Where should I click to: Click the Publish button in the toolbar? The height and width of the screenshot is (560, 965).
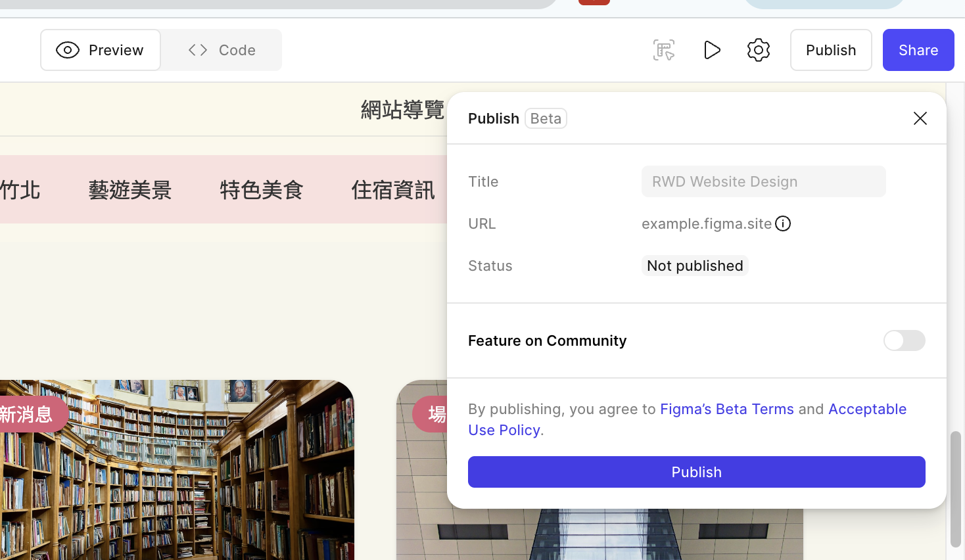(831, 50)
